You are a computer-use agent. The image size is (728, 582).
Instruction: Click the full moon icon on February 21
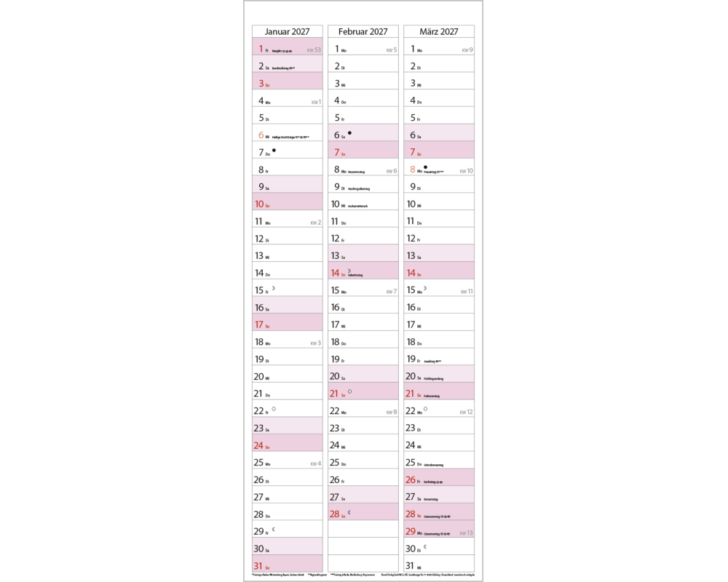point(350,391)
